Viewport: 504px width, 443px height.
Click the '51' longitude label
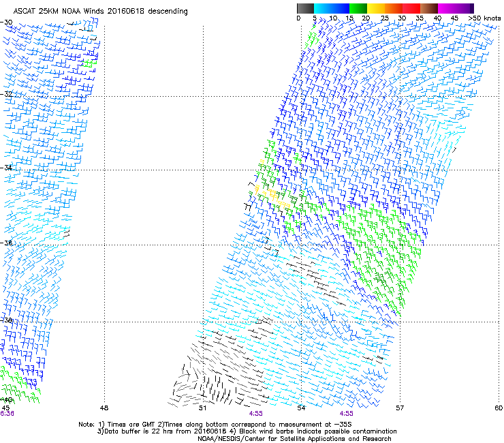coord(202,408)
